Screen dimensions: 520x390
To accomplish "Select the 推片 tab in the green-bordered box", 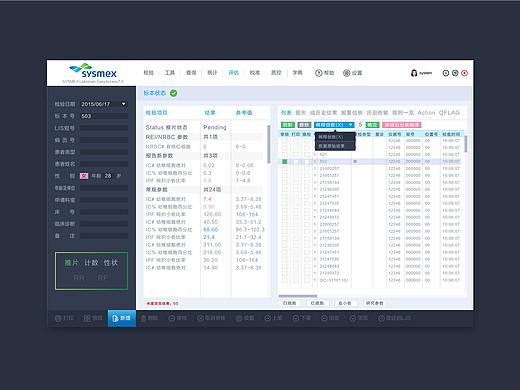I will (x=72, y=263).
